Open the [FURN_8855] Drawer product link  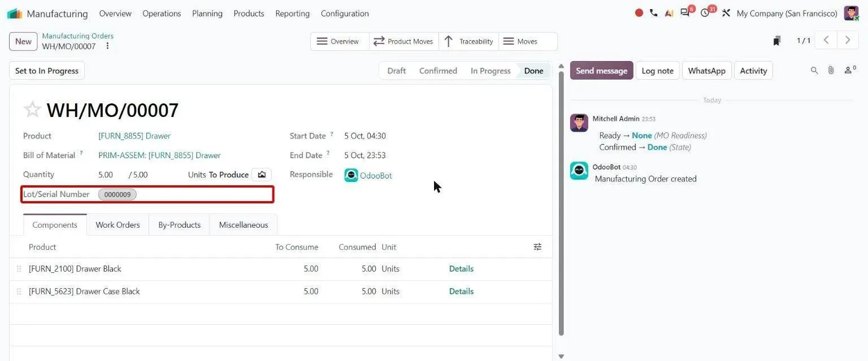[134, 136]
